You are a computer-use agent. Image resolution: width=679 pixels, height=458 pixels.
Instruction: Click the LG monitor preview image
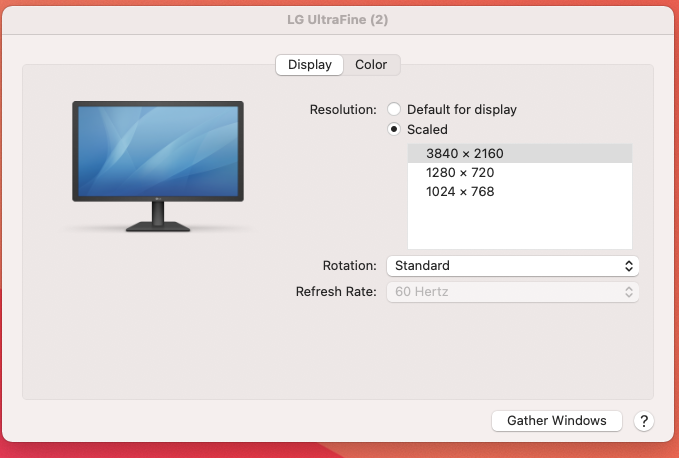(158, 167)
